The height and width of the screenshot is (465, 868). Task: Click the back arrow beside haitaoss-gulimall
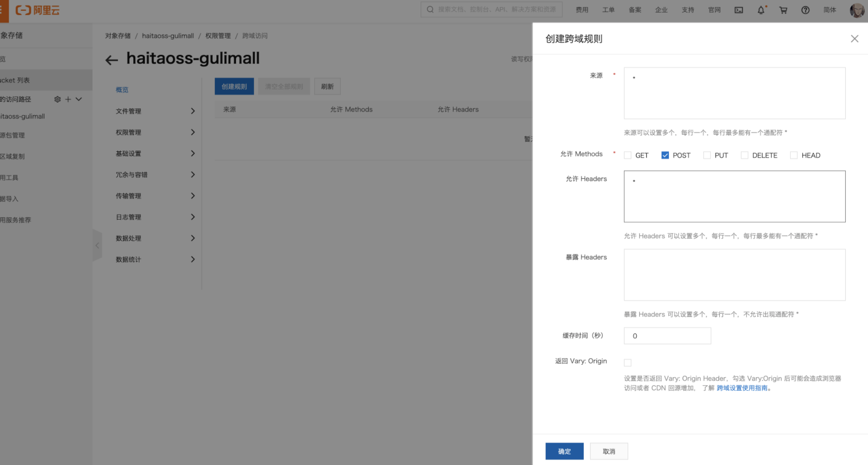pos(112,60)
